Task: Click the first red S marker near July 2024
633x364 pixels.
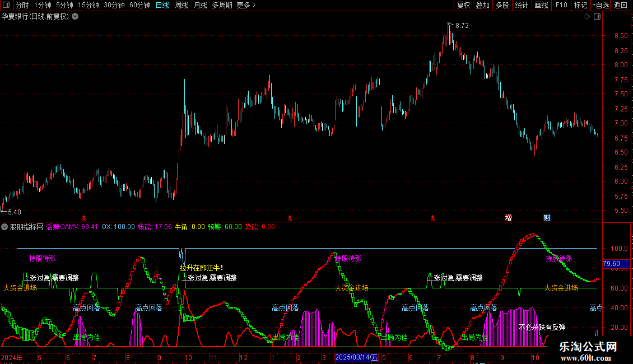Action: [84, 218]
